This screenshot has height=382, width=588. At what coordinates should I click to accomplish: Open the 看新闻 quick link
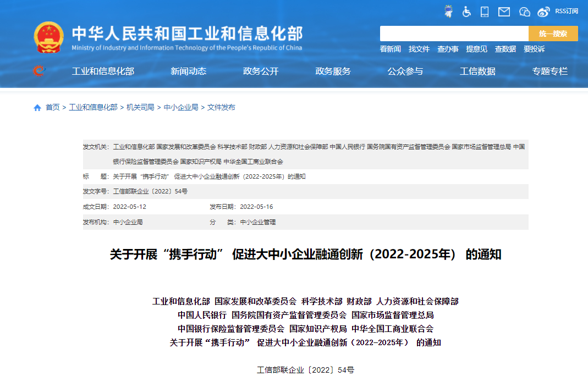point(391,49)
